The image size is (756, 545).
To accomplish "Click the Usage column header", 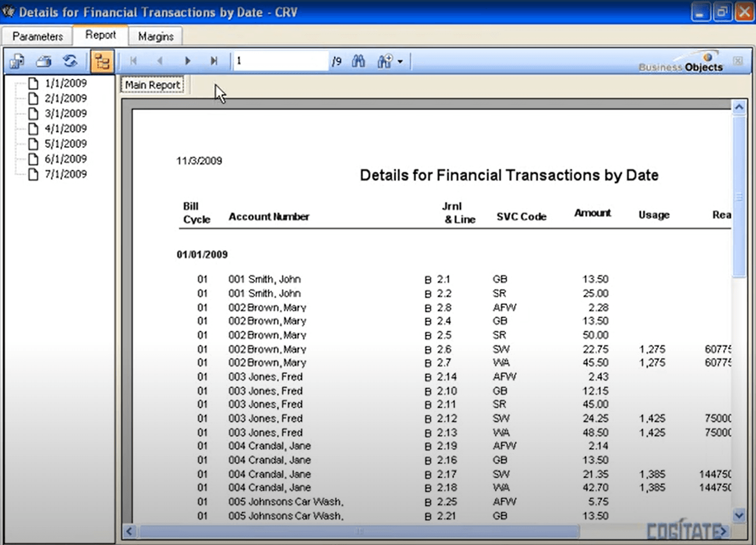I will point(654,215).
